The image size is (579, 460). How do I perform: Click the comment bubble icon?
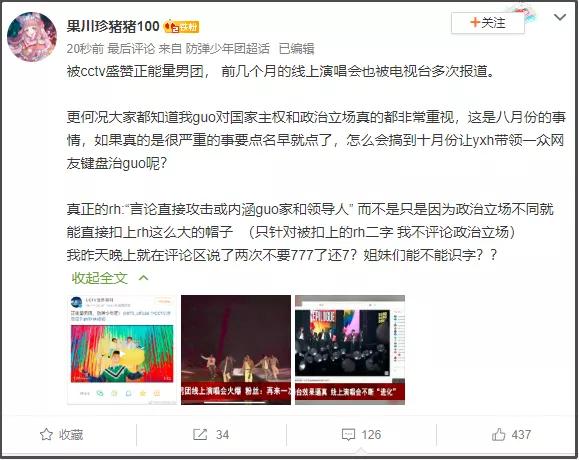pyautogui.click(x=348, y=435)
